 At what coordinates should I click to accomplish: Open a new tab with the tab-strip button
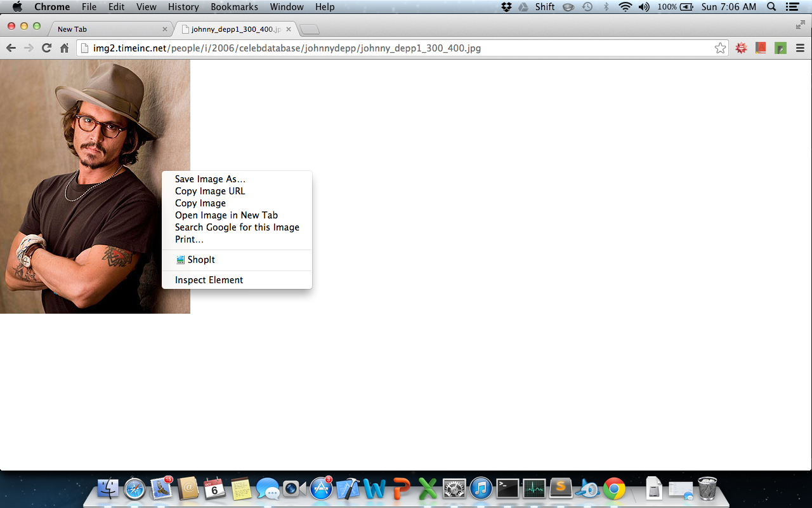(310, 30)
